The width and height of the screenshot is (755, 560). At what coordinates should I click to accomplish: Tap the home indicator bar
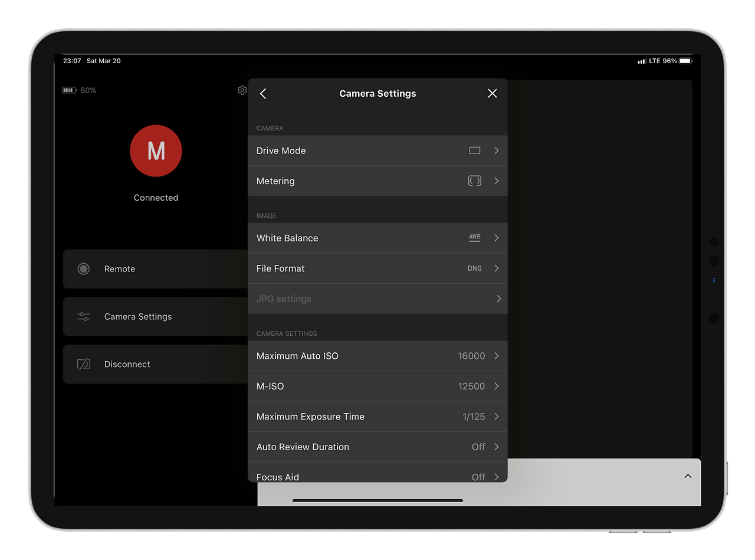coord(377,500)
